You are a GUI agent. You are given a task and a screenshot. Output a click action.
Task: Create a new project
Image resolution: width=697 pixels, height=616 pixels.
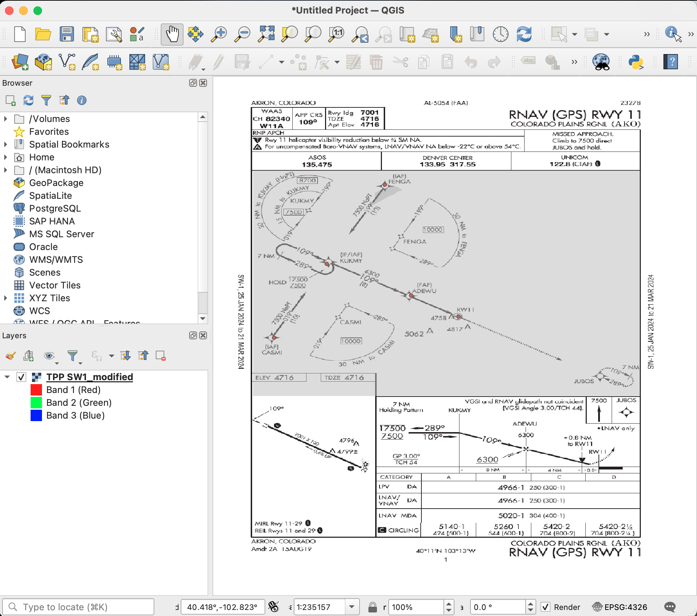pos(20,34)
